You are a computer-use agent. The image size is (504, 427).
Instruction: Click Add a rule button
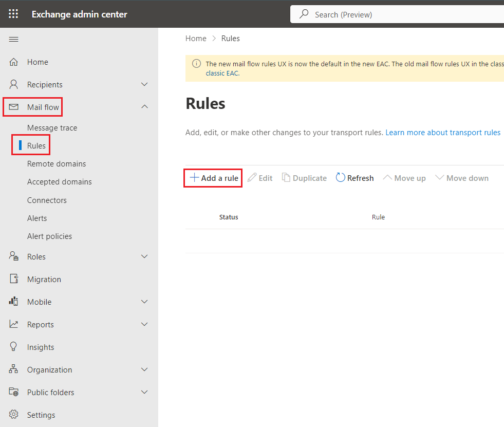click(x=213, y=178)
